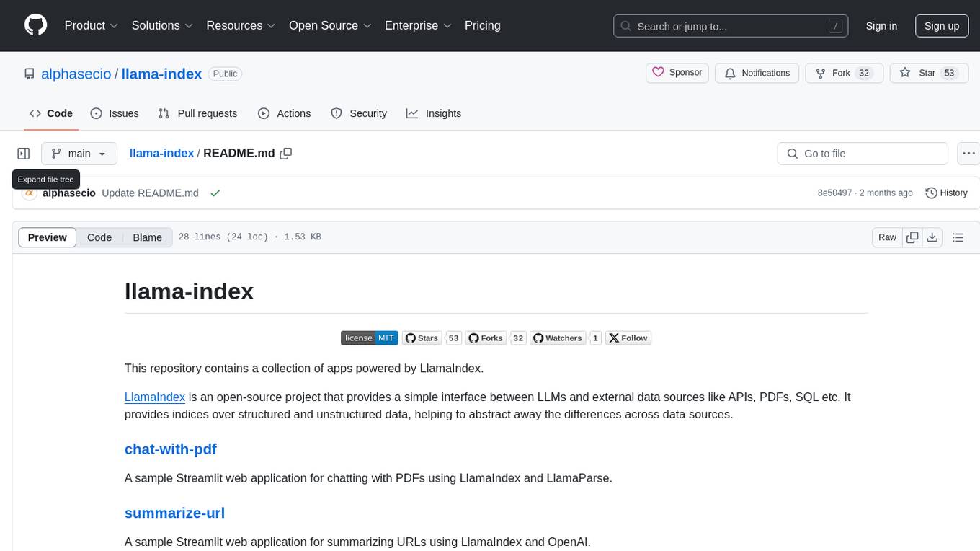Click the Sign in link
The image size is (980, 551).
881,25
